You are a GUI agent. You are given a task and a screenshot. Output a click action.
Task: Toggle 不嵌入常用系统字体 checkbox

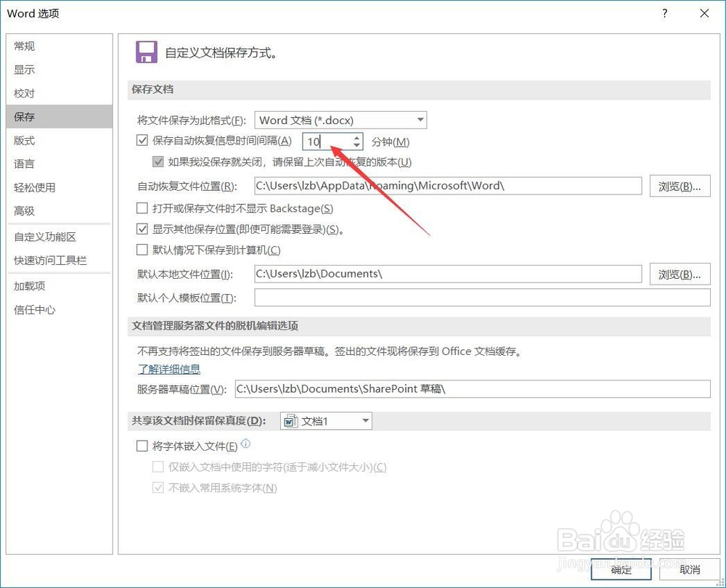coord(158,488)
